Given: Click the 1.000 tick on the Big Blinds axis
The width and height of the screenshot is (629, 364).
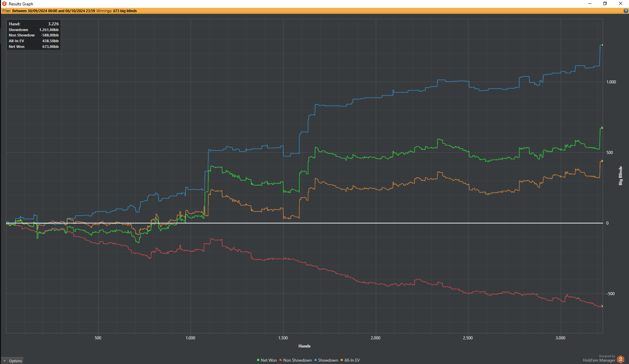Looking at the screenshot, I should coord(611,82).
